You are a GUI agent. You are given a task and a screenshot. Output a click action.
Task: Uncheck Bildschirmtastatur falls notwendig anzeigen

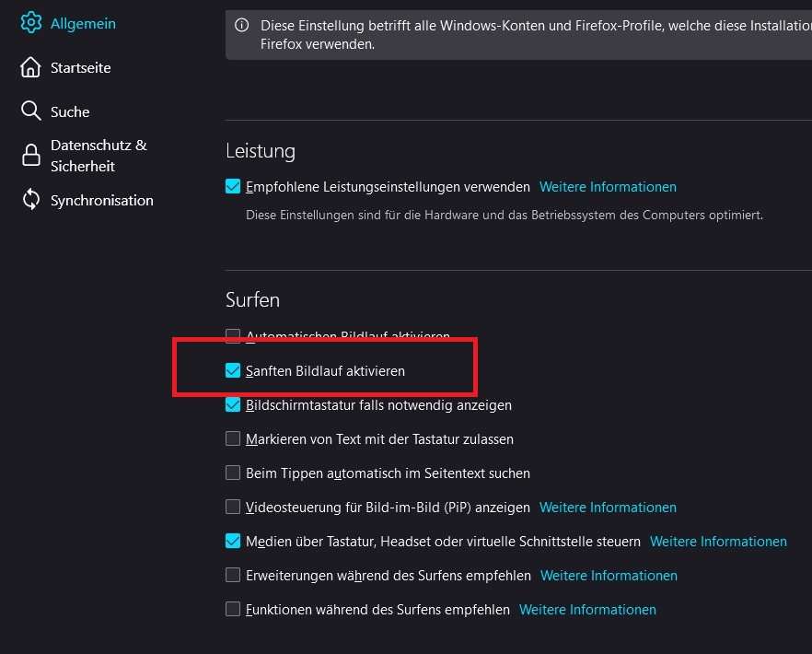click(x=233, y=404)
